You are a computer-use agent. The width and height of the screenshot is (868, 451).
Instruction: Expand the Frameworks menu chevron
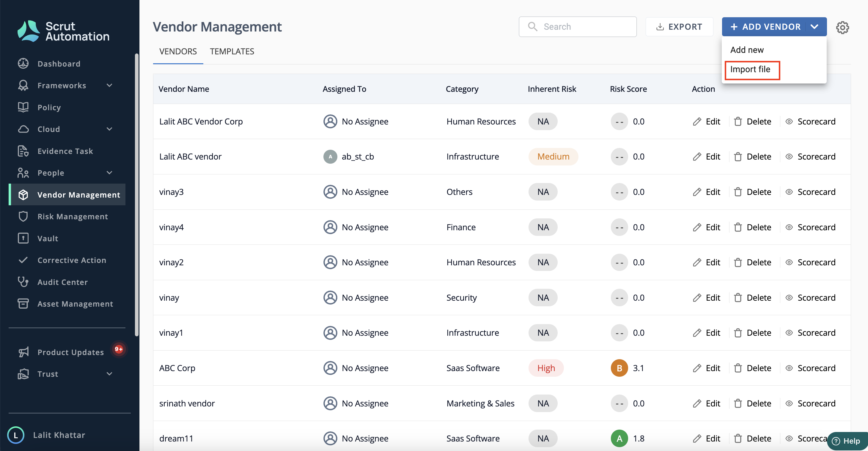(x=109, y=85)
